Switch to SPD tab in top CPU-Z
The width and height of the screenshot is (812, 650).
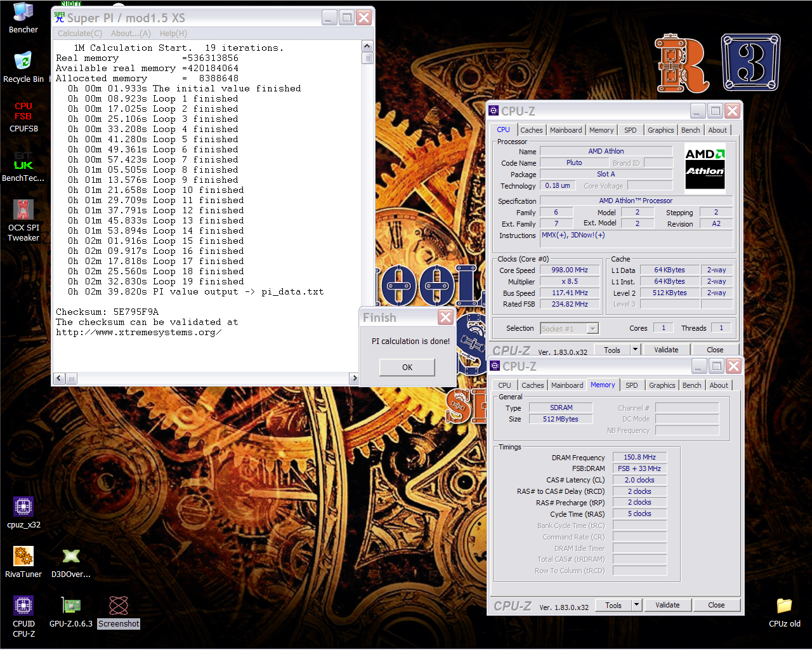[630, 130]
